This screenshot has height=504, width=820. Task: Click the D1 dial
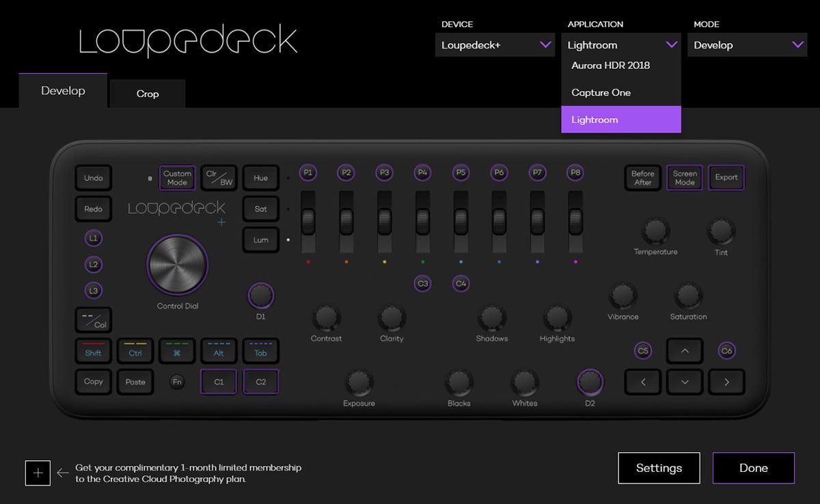pos(260,296)
